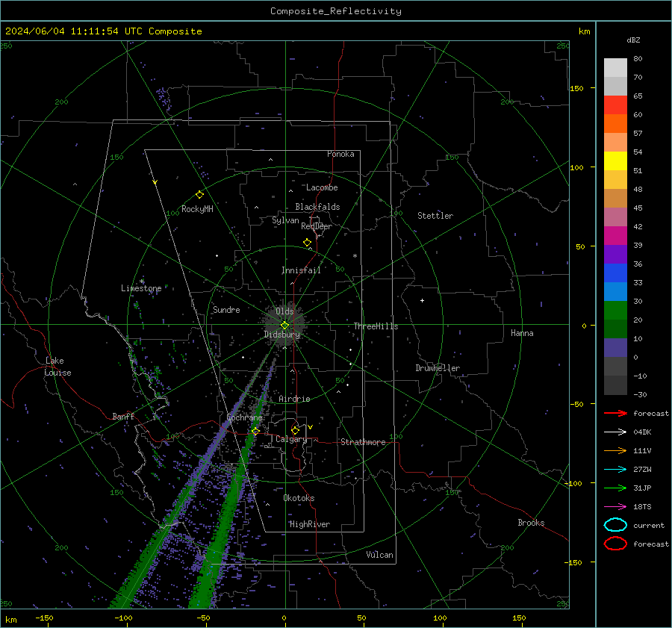Click the Strathmore city label
The width and height of the screenshot is (672, 628).
tap(363, 442)
